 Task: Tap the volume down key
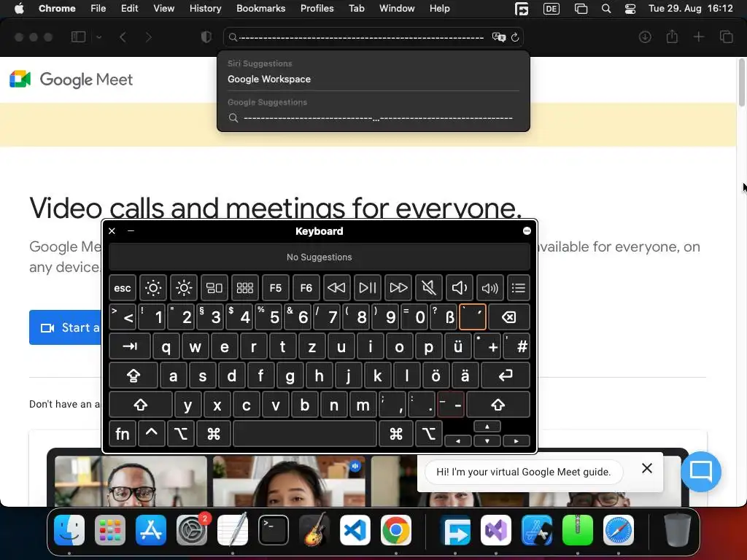point(460,288)
